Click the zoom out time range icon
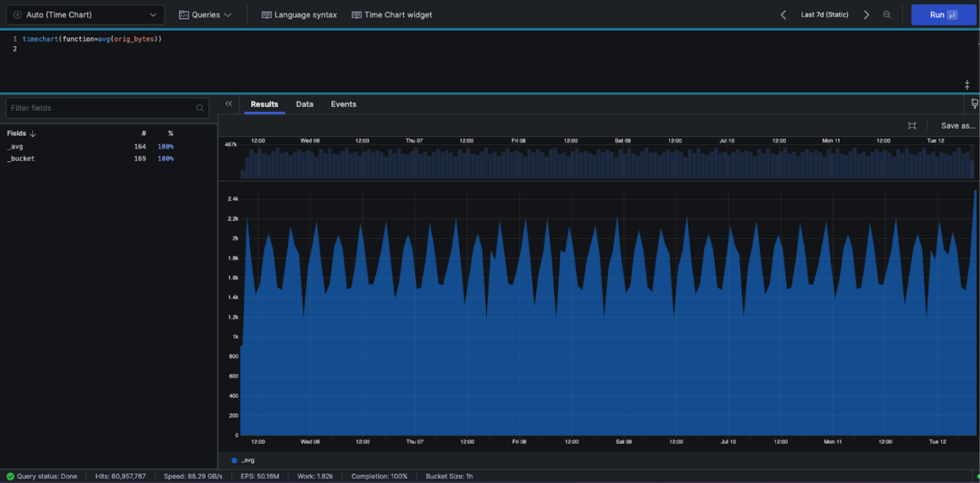The height and width of the screenshot is (483, 980). 886,15
